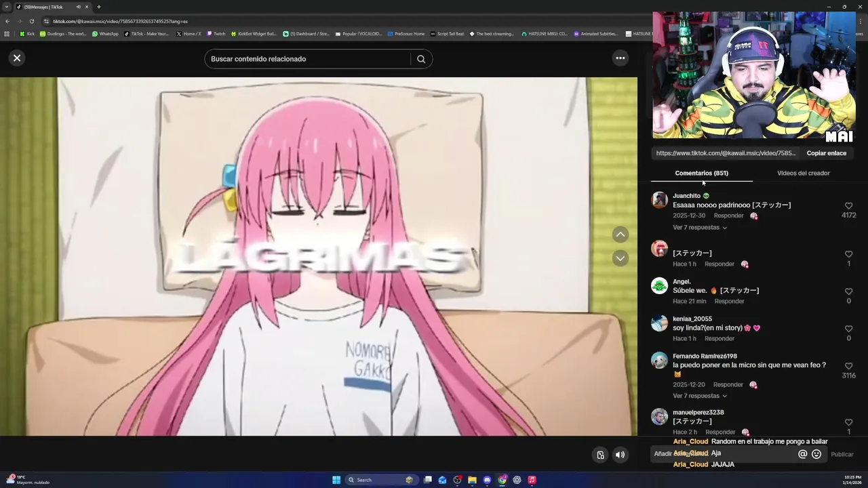The width and height of the screenshot is (868, 488).
Task: Click the search magnifier icon
Action: pos(421,59)
